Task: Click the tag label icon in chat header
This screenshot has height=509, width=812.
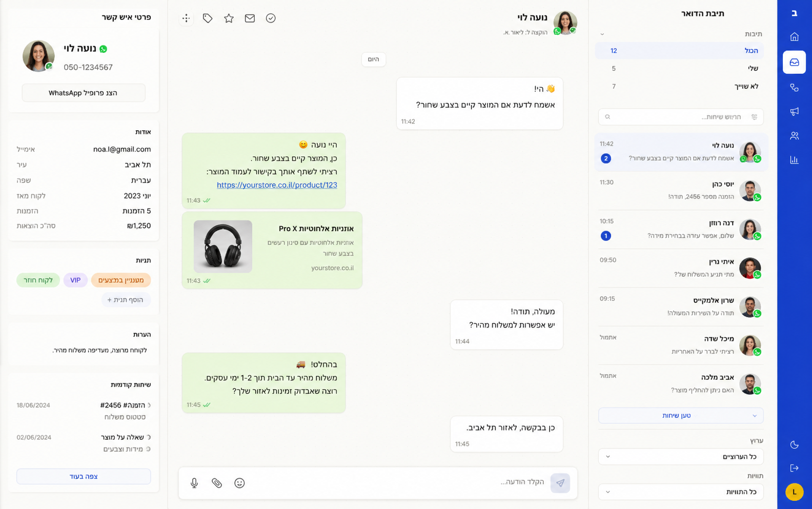Action: (x=208, y=18)
